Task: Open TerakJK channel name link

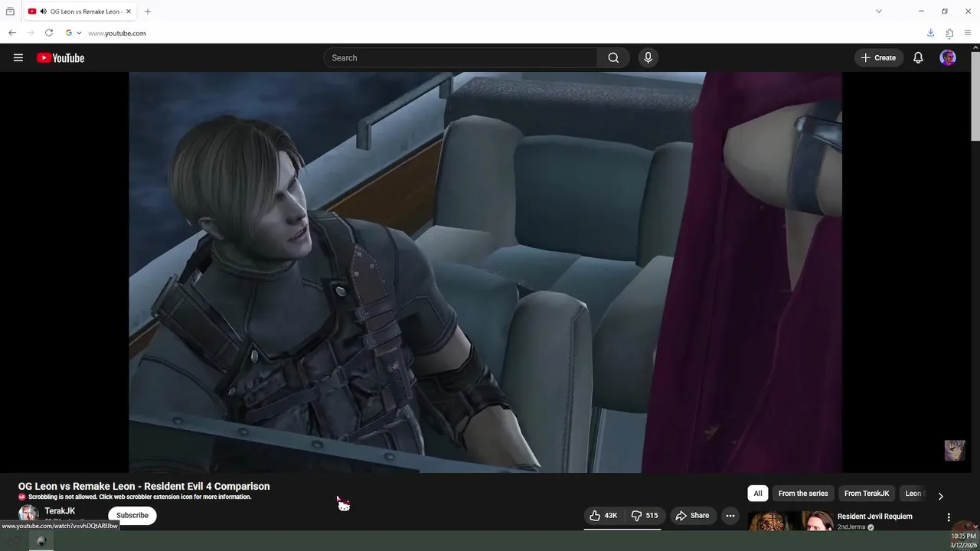Action: (x=60, y=510)
